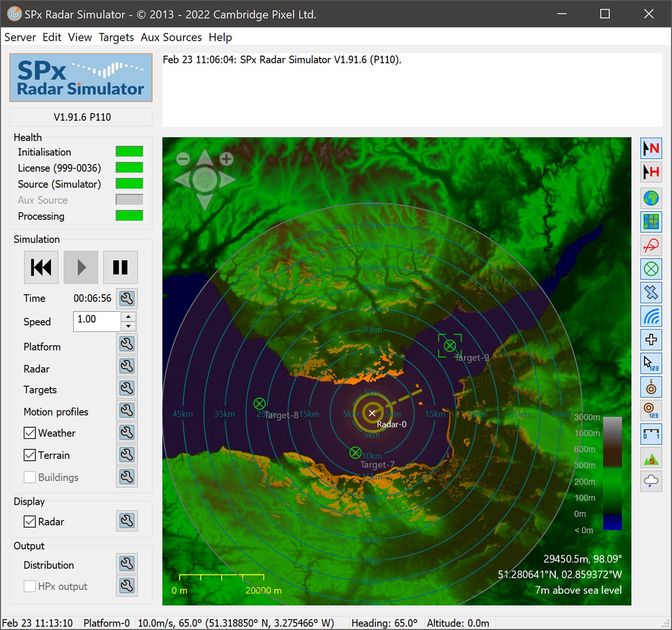The width and height of the screenshot is (672, 630).
Task: Add a new item with the plus icon
Action: coord(651,340)
